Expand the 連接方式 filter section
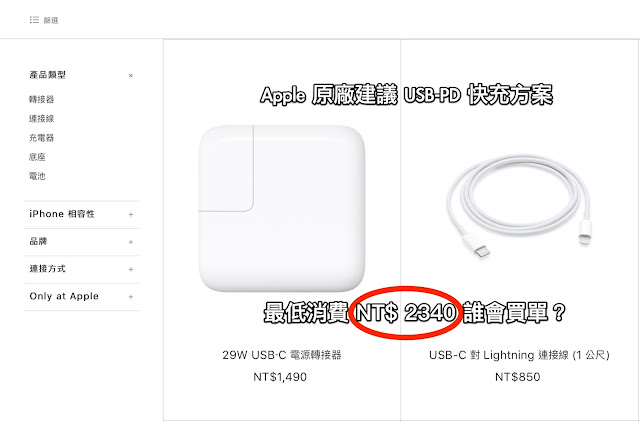Screen dimensions: 640x422 point(82,269)
